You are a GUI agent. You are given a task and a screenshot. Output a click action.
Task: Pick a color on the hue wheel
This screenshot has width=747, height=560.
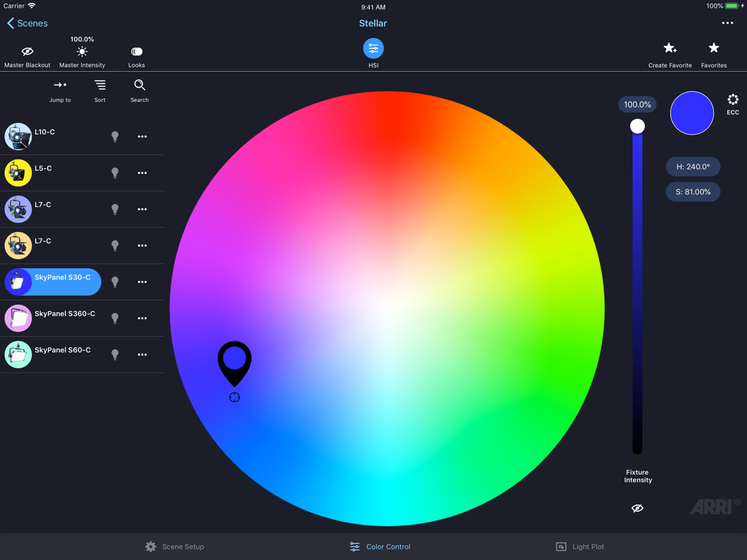pyautogui.click(x=387, y=308)
